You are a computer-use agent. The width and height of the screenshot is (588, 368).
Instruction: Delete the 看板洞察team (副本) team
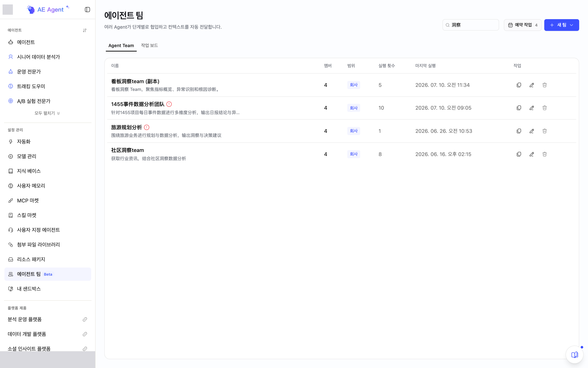(x=544, y=85)
